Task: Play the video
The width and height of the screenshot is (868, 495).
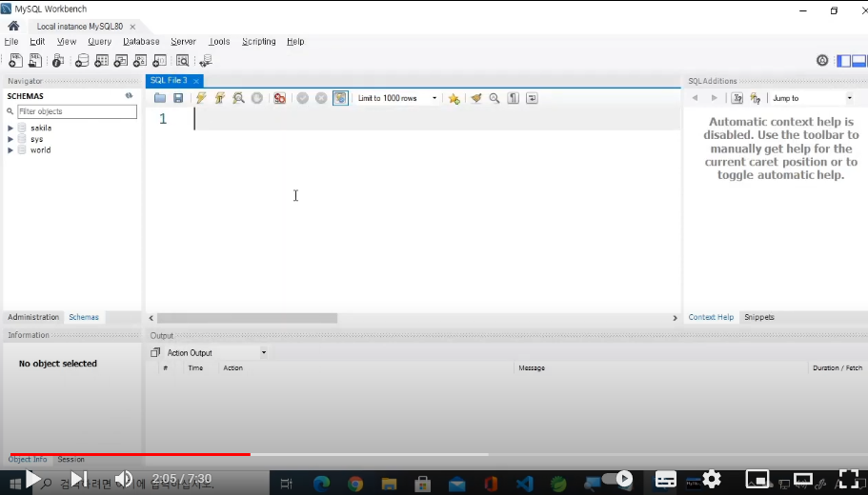Action: [x=32, y=479]
